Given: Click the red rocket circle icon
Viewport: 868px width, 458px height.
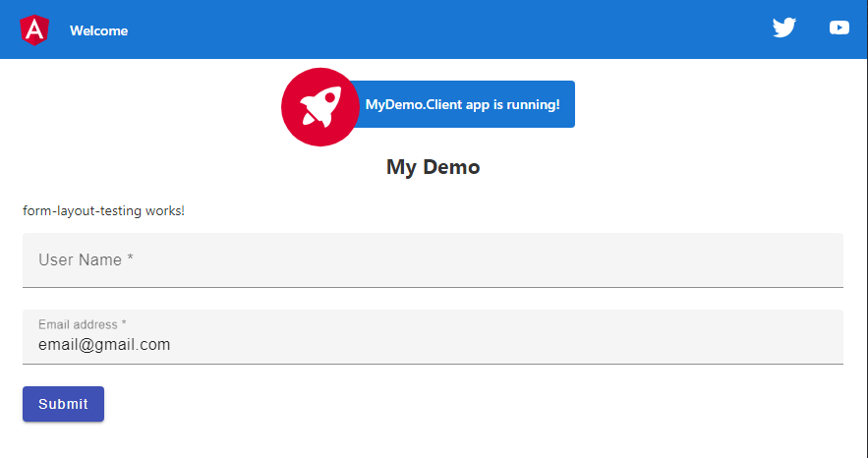Looking at the screenshot, I should click(318, 106).
